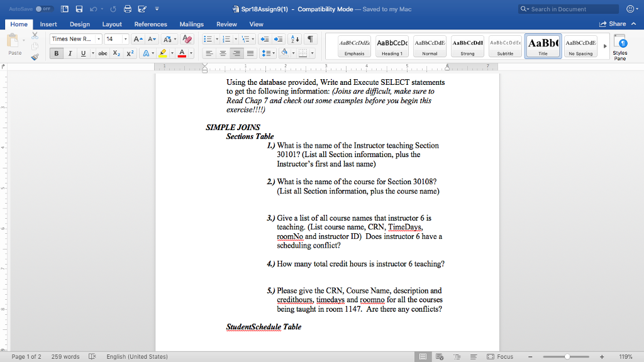Open the Review ribbon tab
This screenshot has width=644, height=362.
coord(228,24)
